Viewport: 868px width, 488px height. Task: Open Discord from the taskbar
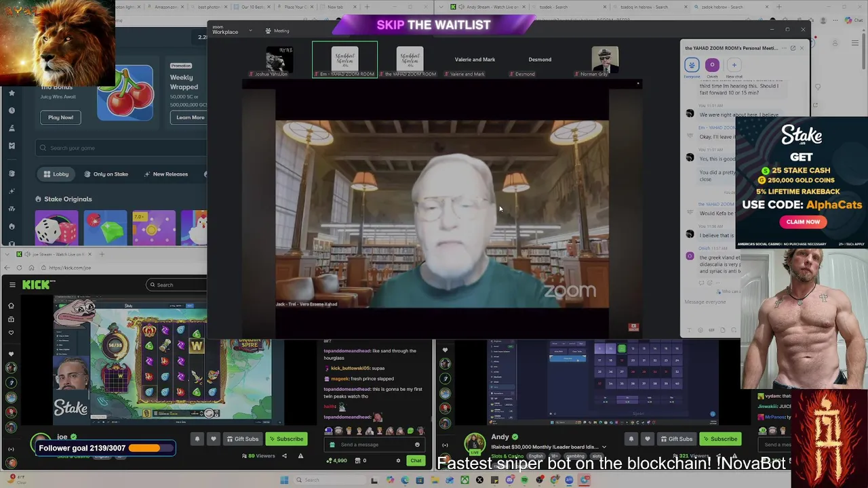pos(509,480)
